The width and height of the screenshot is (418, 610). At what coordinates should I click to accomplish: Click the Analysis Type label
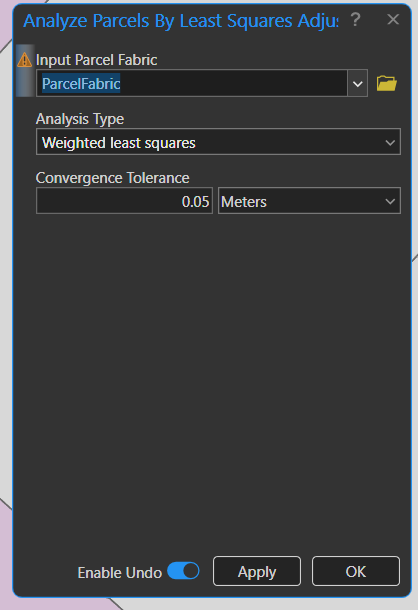80,119
